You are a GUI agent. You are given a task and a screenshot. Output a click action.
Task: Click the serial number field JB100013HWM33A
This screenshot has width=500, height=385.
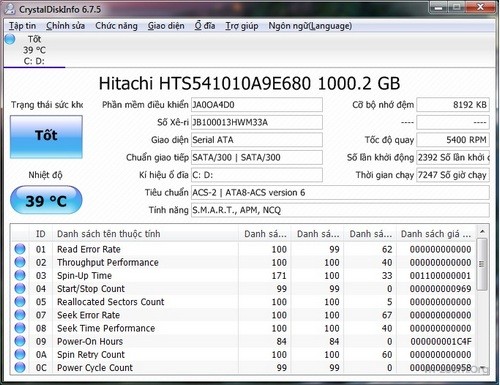[257, 122]
